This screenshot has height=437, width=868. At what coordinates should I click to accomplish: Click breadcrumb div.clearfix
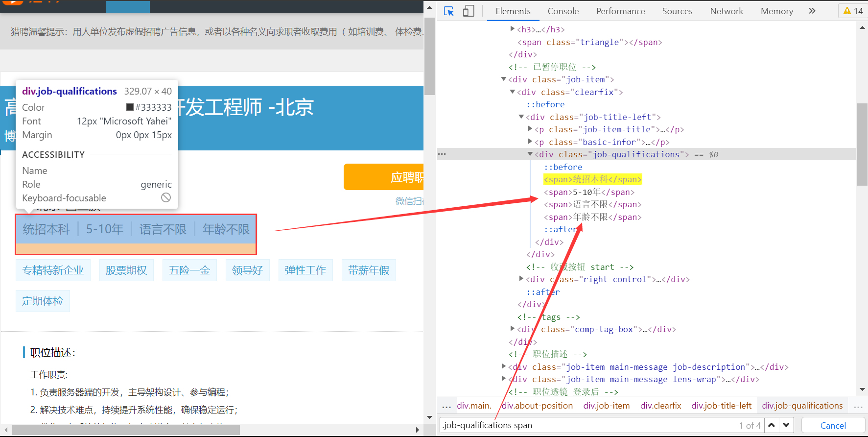(661, 406)
